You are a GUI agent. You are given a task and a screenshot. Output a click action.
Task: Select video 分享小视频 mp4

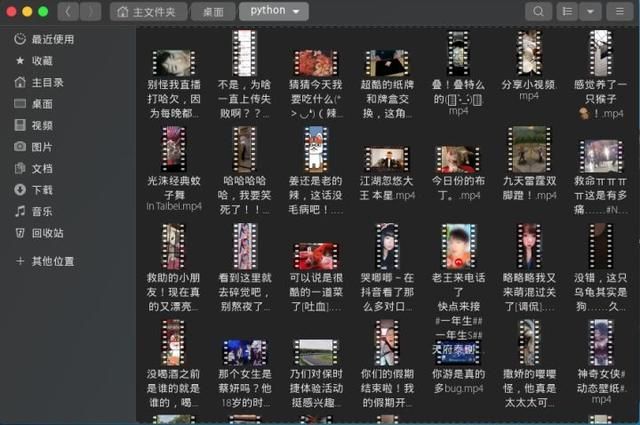[x=529, y=65]
